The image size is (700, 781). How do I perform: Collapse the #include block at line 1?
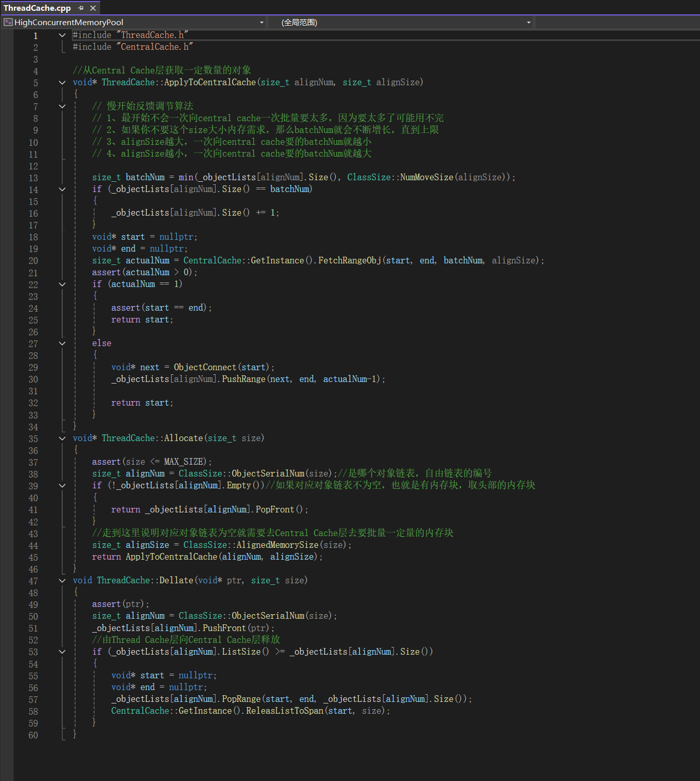(62, 35)
